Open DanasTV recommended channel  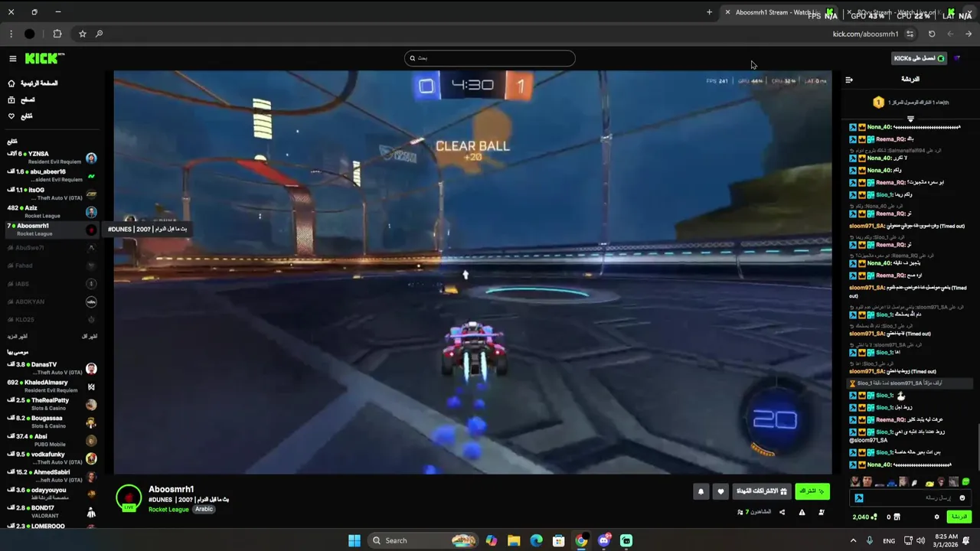tap(52, 368)
